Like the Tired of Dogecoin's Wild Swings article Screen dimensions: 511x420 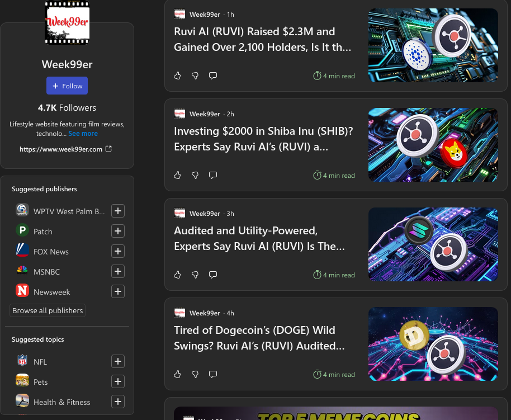[177, 374]
